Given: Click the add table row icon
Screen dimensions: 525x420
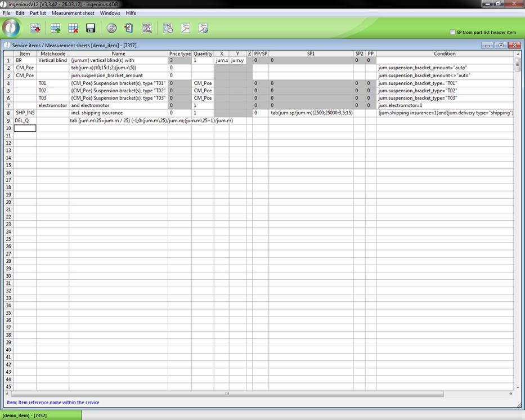Looking at the screenshot, I should click(x=55, y=28).
